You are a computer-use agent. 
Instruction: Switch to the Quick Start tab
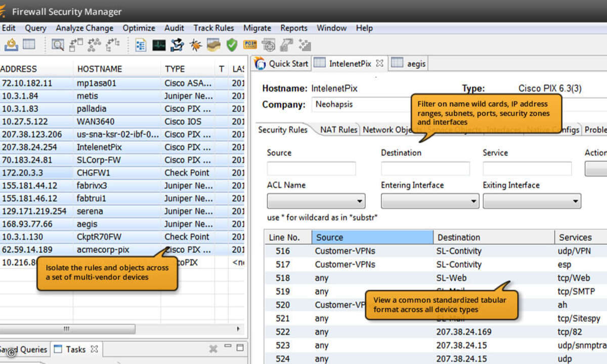[x=281, y=64]
